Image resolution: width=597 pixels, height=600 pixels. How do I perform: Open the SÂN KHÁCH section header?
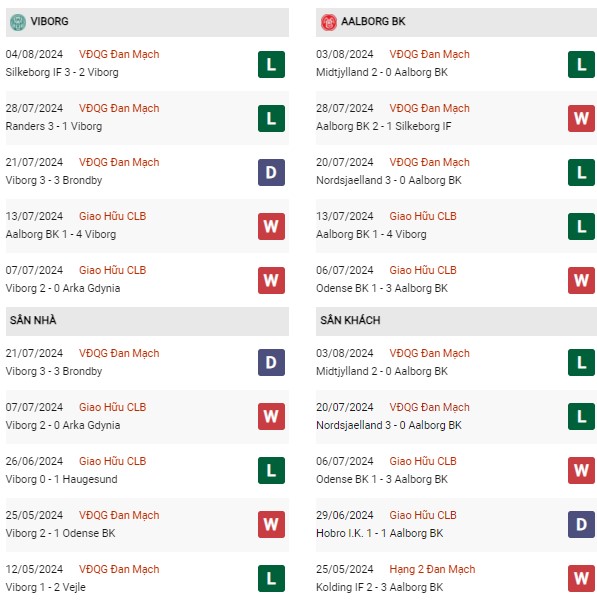[x=456, y=321]
